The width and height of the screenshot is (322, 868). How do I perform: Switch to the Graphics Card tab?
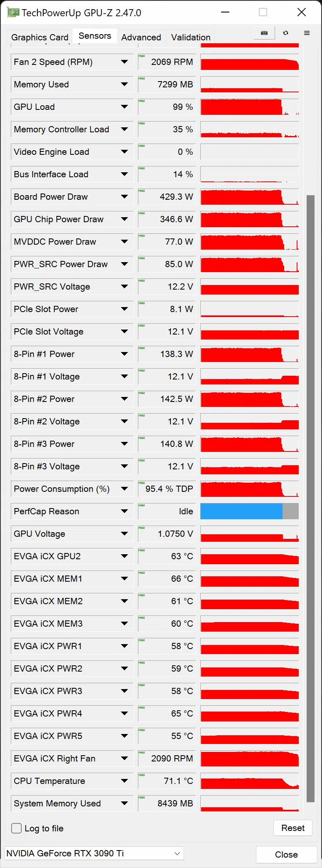click(x=40, y=37)
